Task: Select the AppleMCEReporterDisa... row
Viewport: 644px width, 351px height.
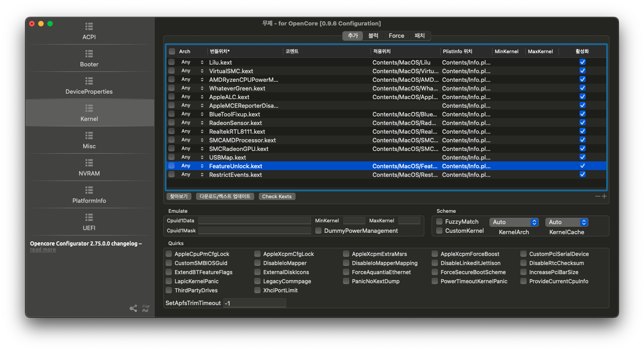Action: (x=386, y=105)
